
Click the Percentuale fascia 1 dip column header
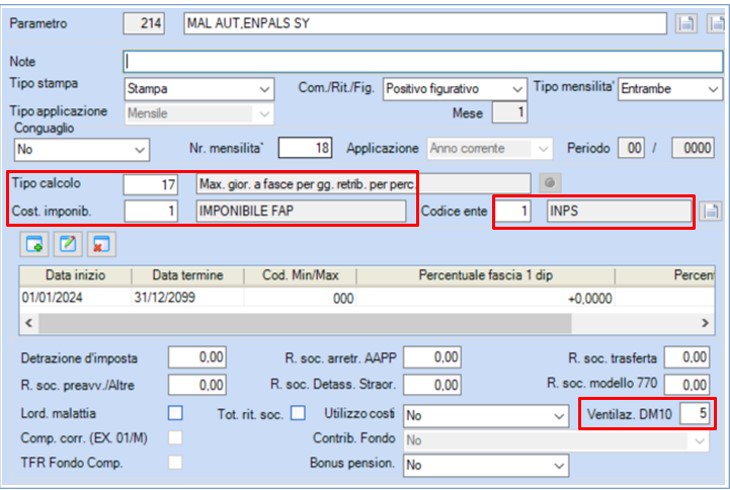pyautogui.click(x=486, y=275)
